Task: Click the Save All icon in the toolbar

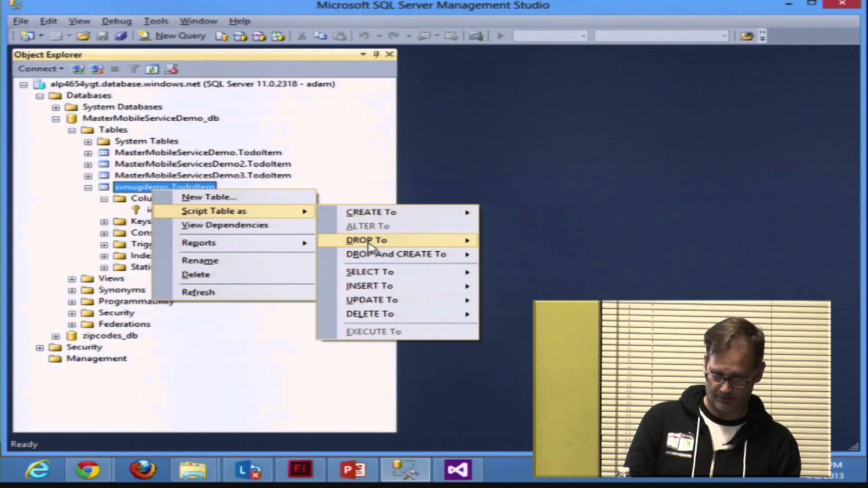Action: (121, 36)
